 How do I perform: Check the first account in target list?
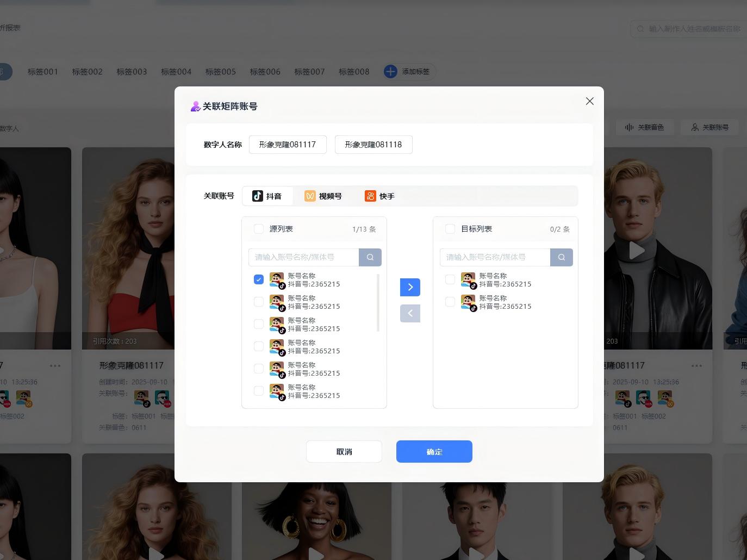click(450, 279)
